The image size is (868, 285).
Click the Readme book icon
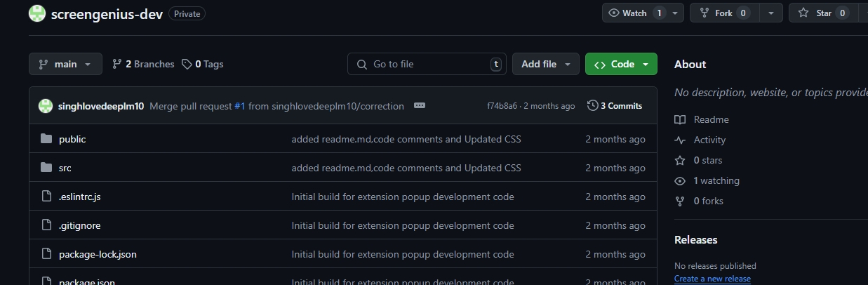pyautogui.click(x=680, y=119)
